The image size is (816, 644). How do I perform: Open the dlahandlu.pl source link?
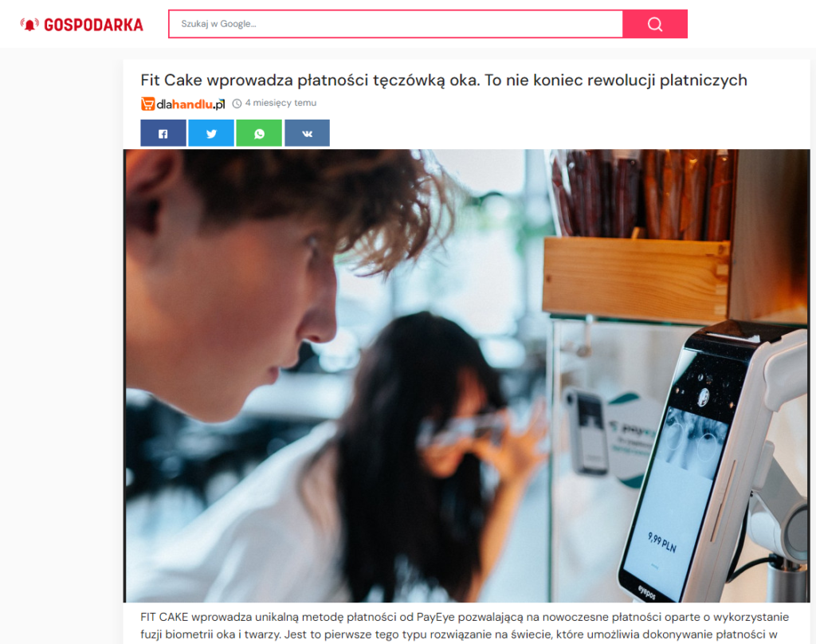[x=182, y=104]
